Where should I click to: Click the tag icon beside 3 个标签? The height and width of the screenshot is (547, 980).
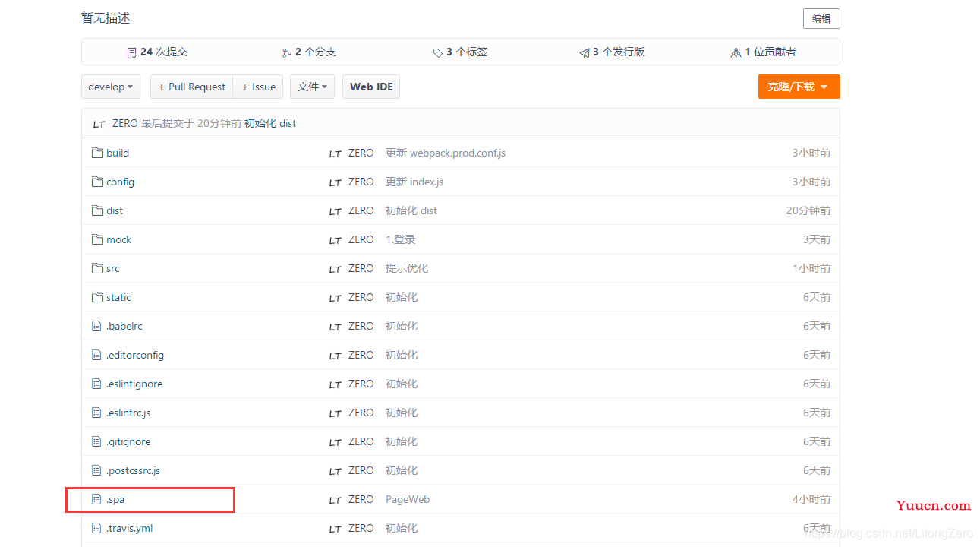coord(438,52)
